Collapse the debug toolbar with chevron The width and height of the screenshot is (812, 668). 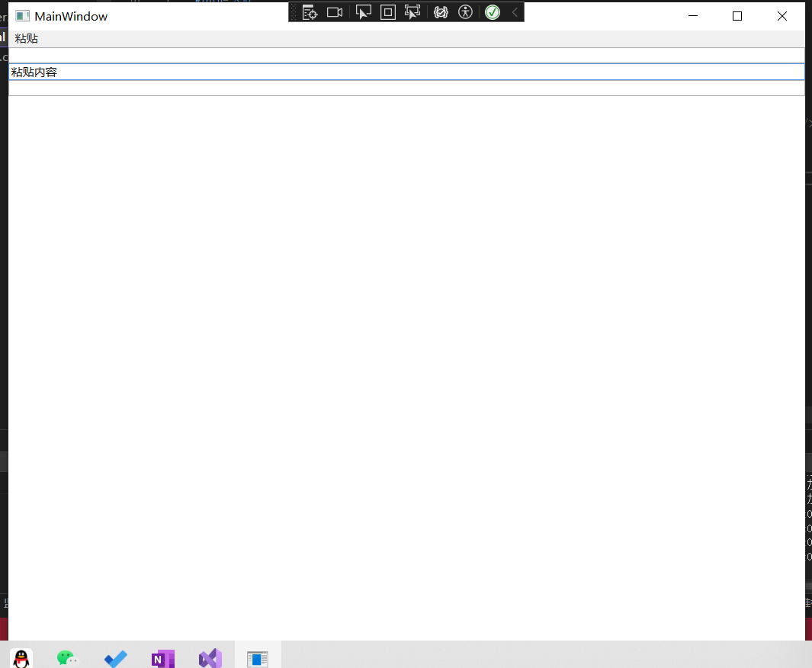515,12
